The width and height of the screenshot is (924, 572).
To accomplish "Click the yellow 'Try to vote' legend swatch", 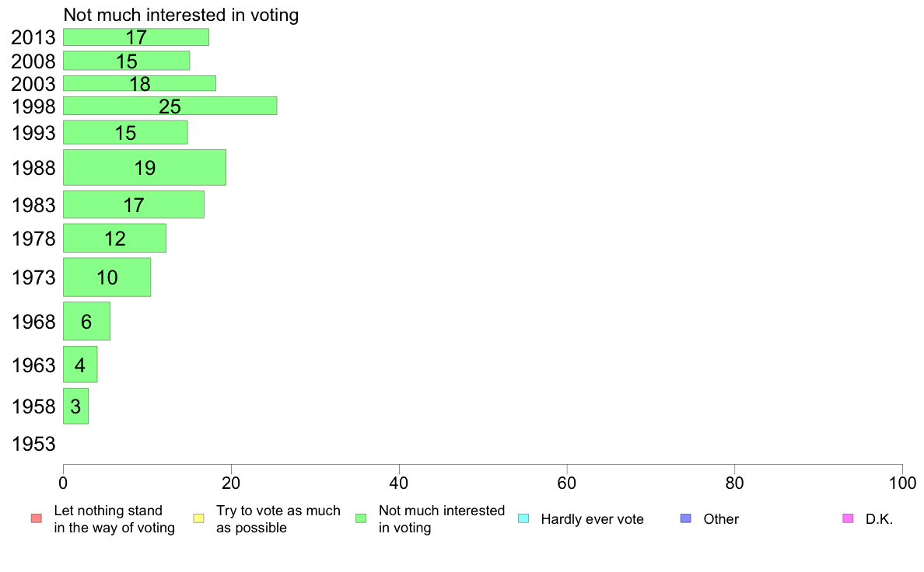I will click(x=198, y=518).
